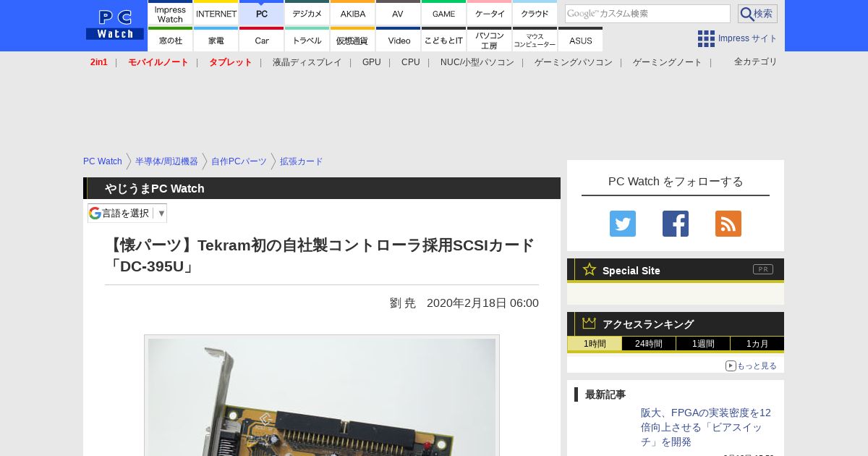Image resolution: width=868 pixels, height=456 pixels.
Task: Click the アクセスランキング crown icon
Action: click(x=590, y=323)
